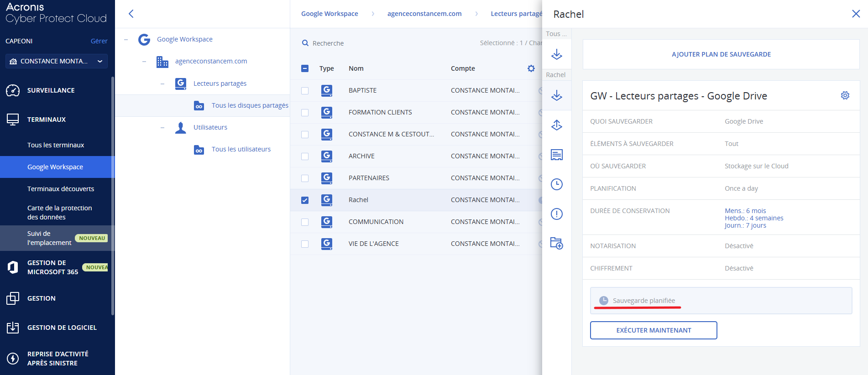868x375 pixels.
Task: Click the left sidebar scrollbar
Action: click(x=113, y=196)
